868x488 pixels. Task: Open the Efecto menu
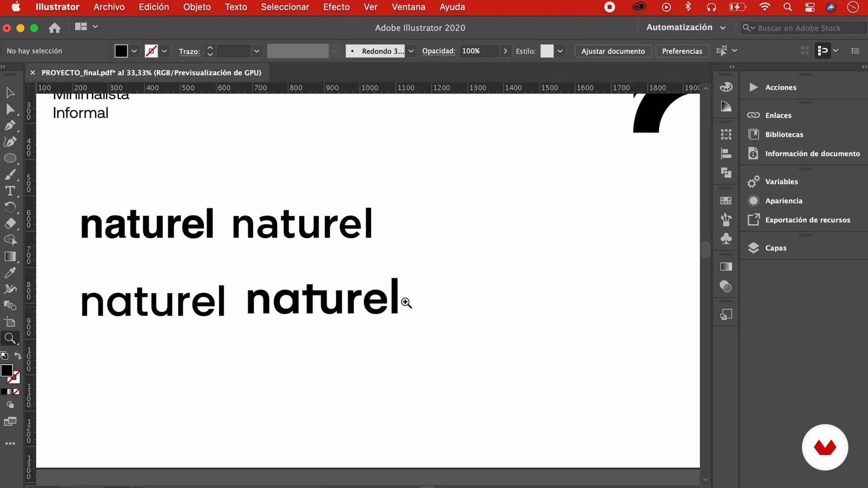tap(336, 7)
